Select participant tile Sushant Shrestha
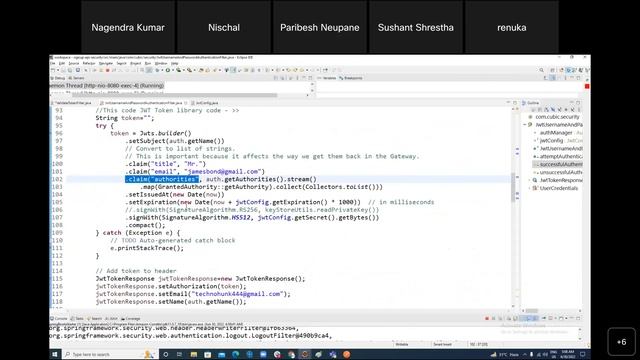Viewport: 640px width, 360px height. point(416,27)
